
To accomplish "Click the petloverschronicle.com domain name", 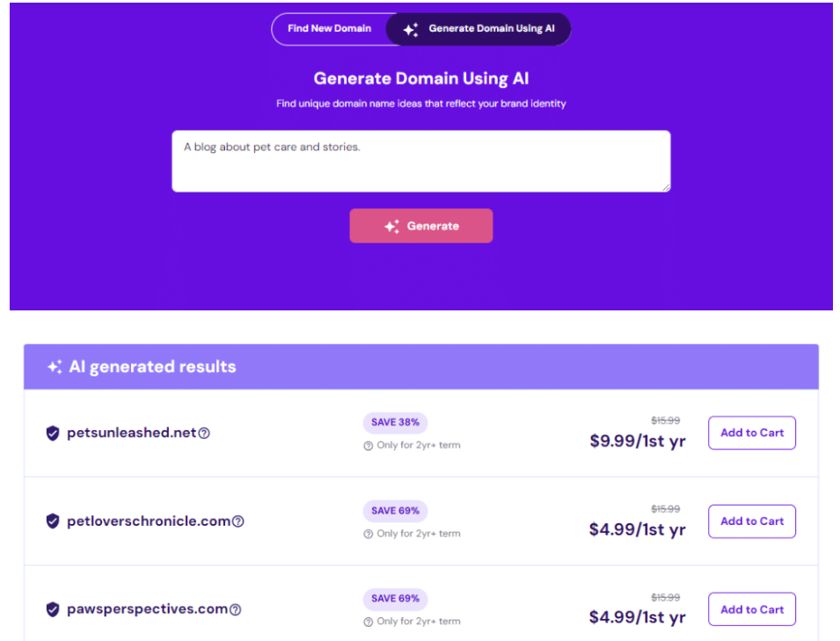I will tap(148, 521).
